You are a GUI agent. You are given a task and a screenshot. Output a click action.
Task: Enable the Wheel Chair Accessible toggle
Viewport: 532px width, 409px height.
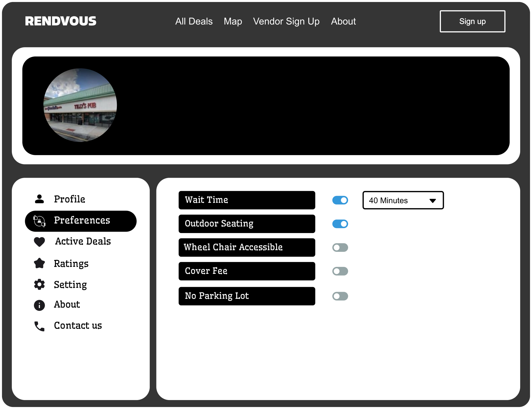[340, 248]
